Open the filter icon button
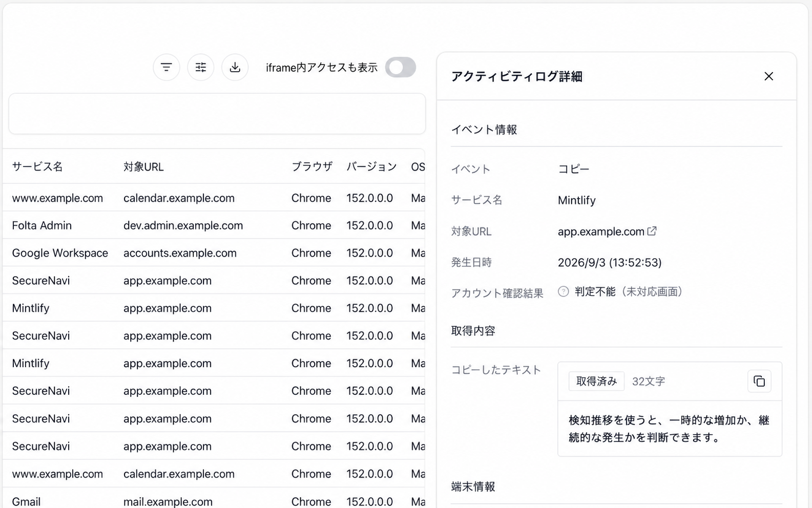Image resolution: width=812 pixels, height=508 pixels. (x=166, y=67)
